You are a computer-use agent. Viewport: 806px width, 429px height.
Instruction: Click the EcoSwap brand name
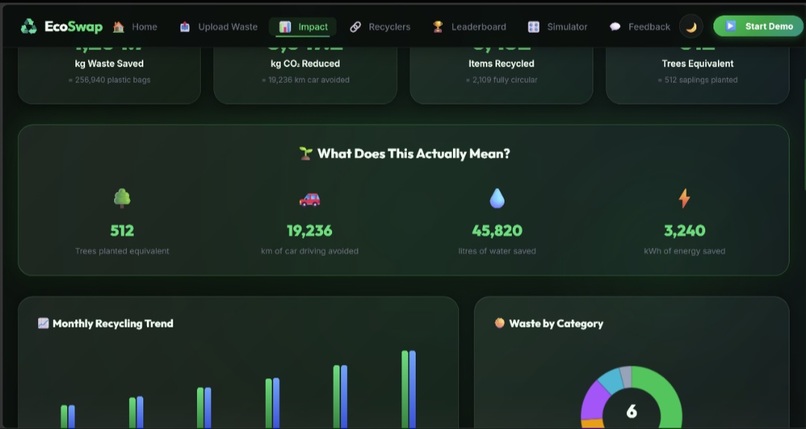pos(74,27)
